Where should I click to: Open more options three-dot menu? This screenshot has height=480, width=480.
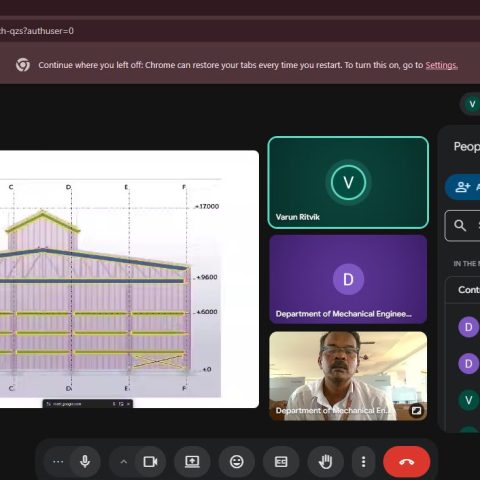pyautogui.click(x=363, y=462)
